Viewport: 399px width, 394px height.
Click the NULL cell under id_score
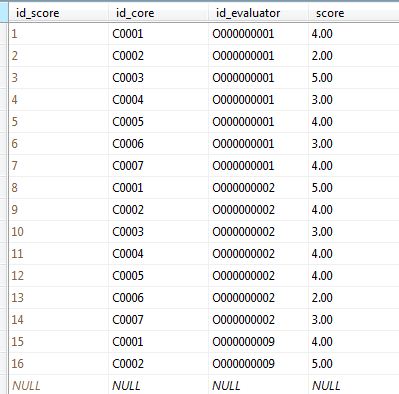pos(58,386)
